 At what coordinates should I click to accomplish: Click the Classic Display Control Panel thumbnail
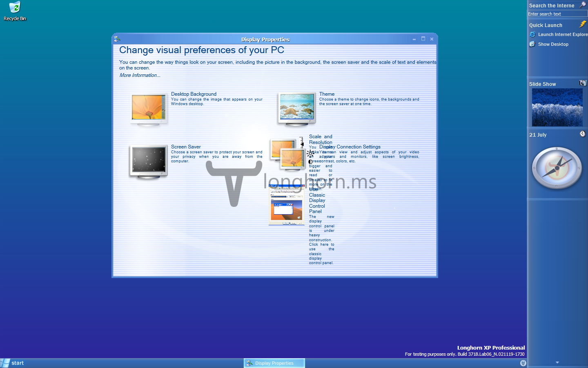pyautogui.click(x=287, y=204)
